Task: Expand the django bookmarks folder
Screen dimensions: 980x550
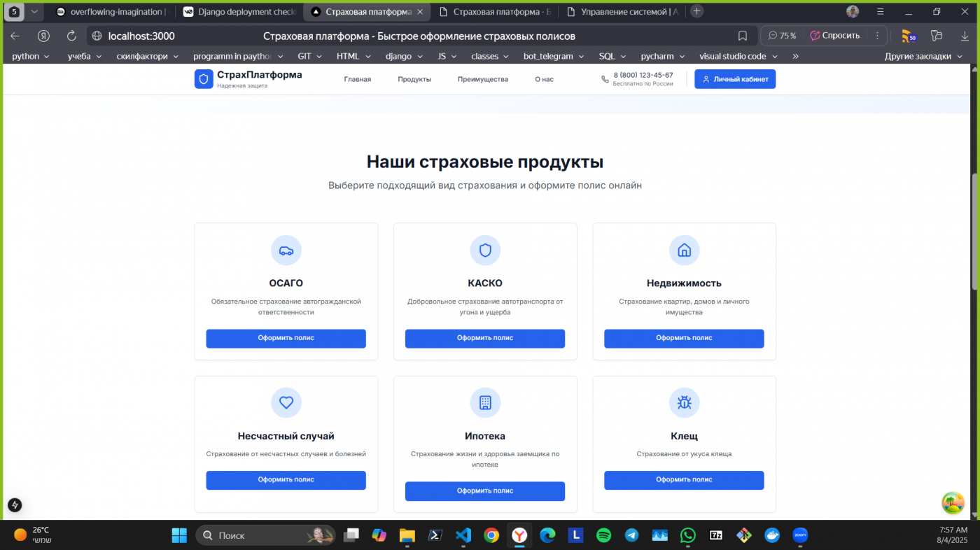Action: [405, 56]
